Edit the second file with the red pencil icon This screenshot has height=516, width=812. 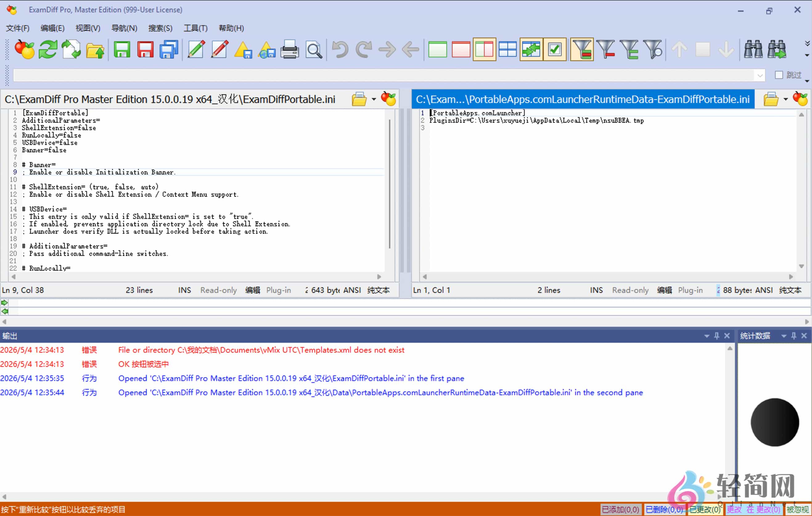220,50
